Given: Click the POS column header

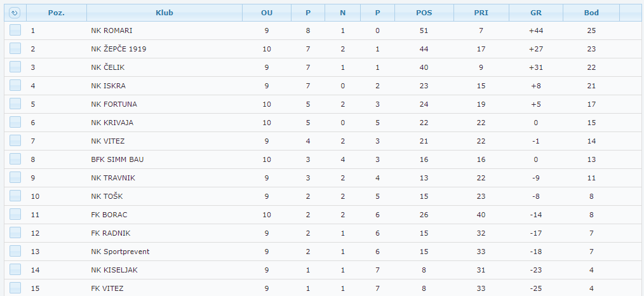Looking at the screenshot, I should click(424, 13).
